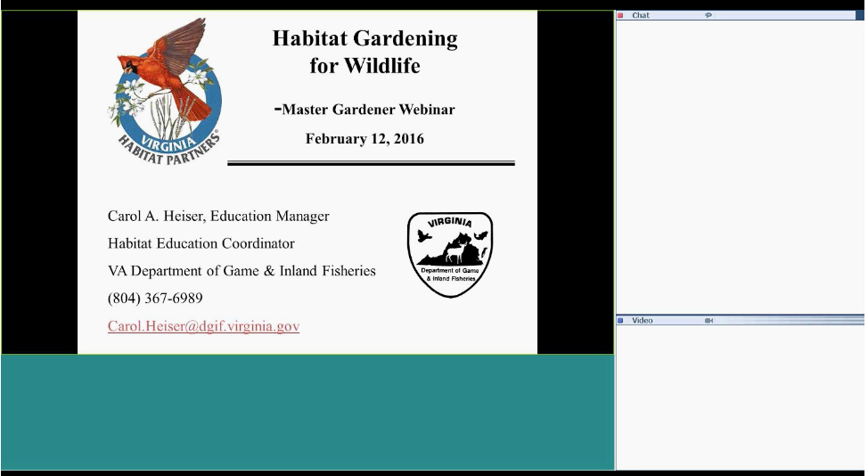The height and width of the screenshot is (476, 868).
Task: Click the camera icon in Video header
Action: (708, 321)
